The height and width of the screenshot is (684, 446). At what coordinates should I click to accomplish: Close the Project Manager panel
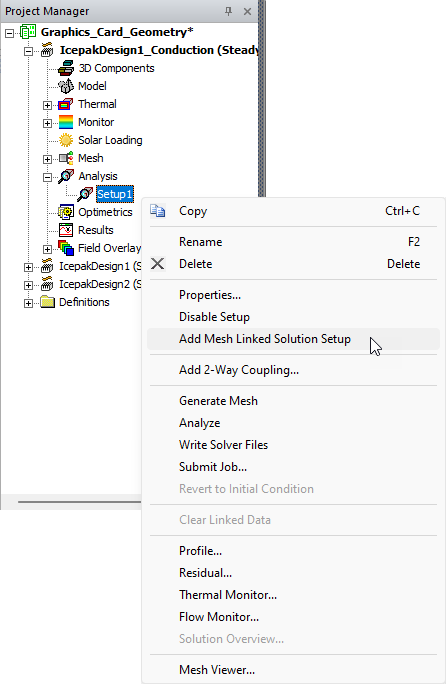point(247,11)
